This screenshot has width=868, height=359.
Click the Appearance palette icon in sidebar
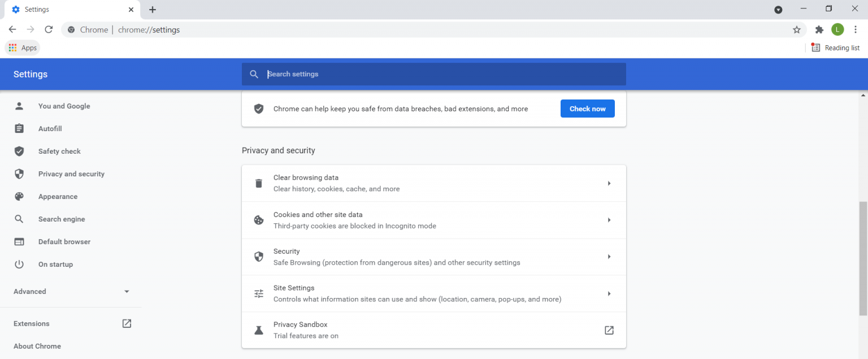19,196
